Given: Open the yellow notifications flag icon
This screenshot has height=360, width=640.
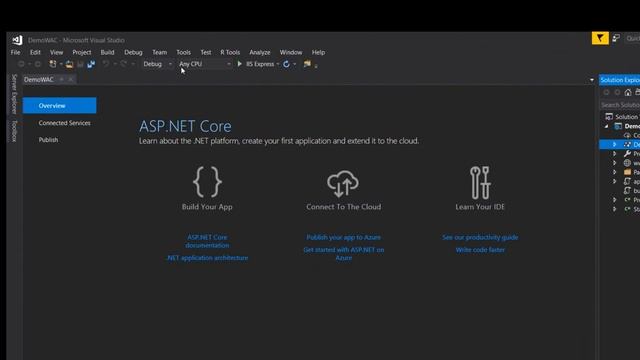Looking at the screenshot, I should pyautogui.click(x=600, y=38).
